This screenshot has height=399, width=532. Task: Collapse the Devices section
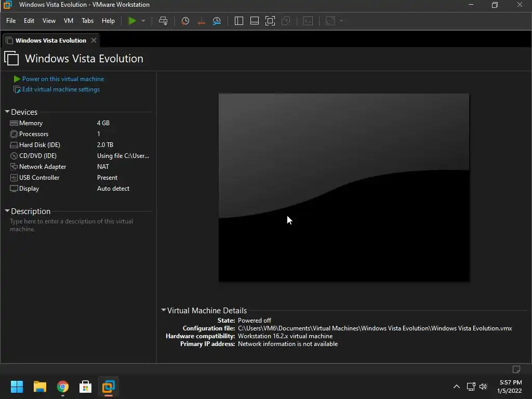(x=7, y=111)
